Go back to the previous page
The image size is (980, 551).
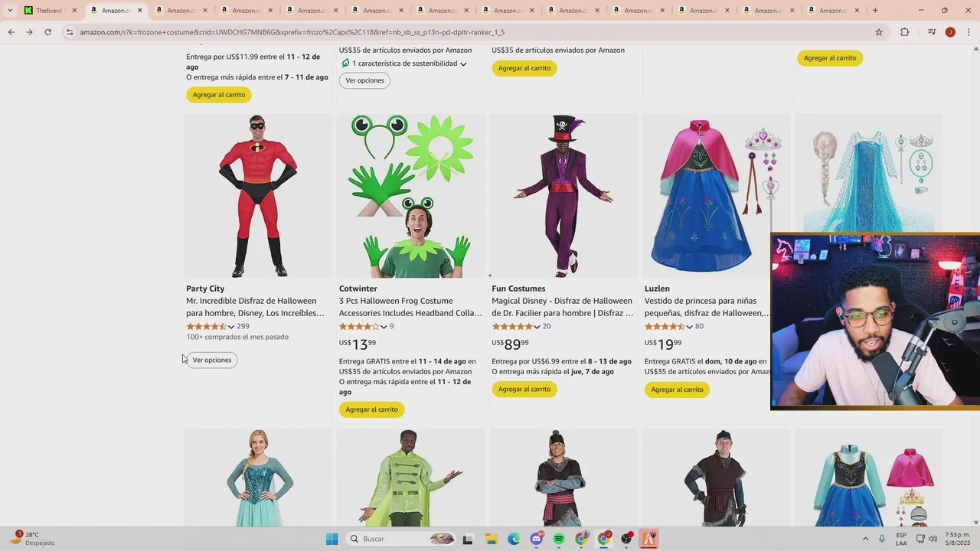pyautogui.click(x=11, y=32)
